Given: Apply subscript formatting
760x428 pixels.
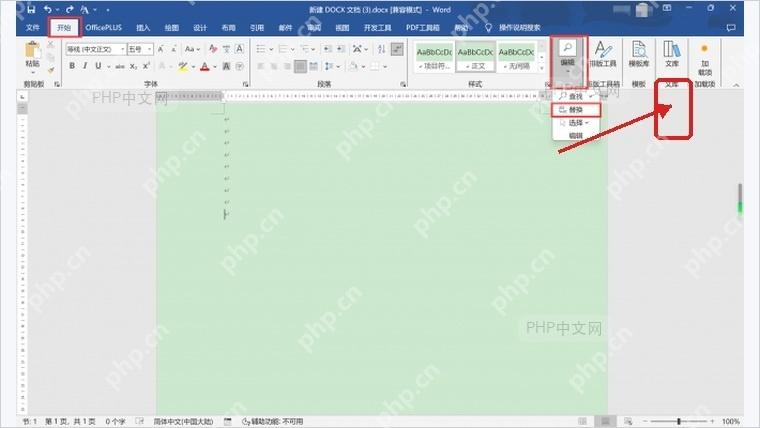Looking at the screenshot, I should pyautogui.click(x=133, y=66).
